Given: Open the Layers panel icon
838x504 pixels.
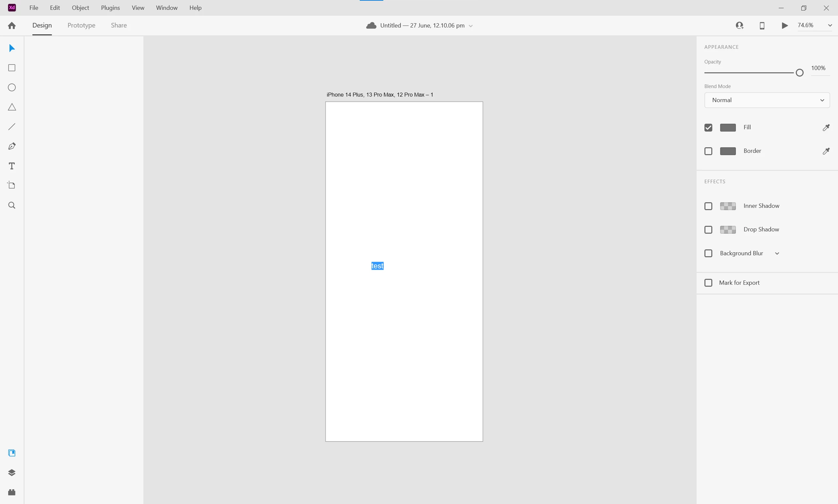Looking at the screenshot, I should 12,473.
